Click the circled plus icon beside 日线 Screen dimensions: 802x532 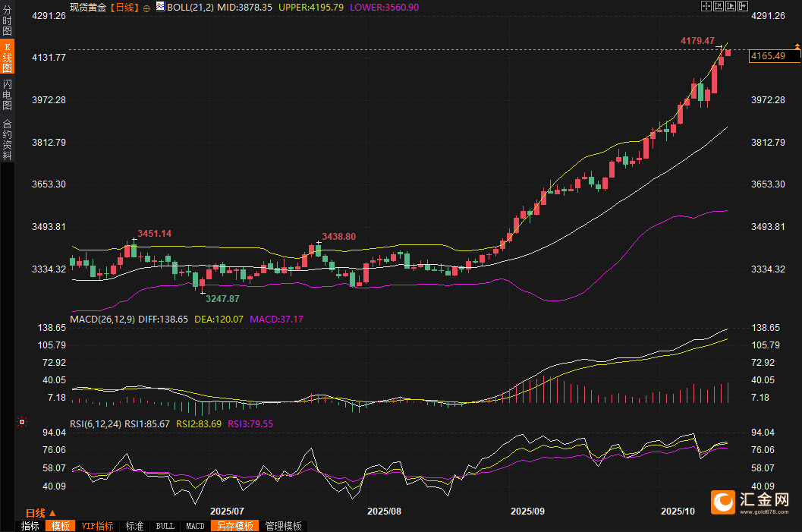pyautogui.click(x=146, y=7)
